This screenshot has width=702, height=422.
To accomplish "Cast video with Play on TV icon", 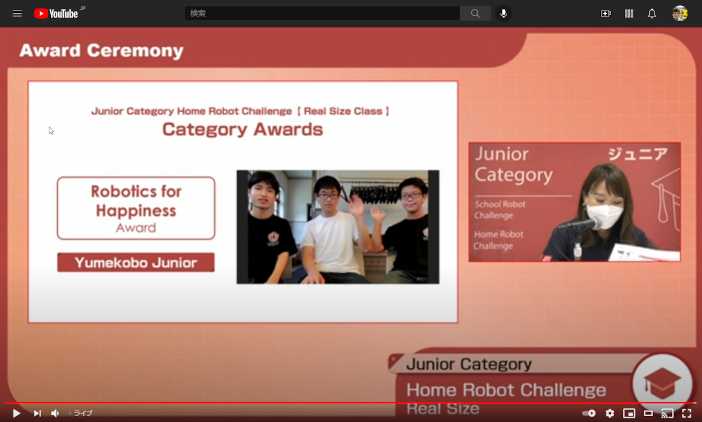I will pyautogui.click(x=668, y=413).
